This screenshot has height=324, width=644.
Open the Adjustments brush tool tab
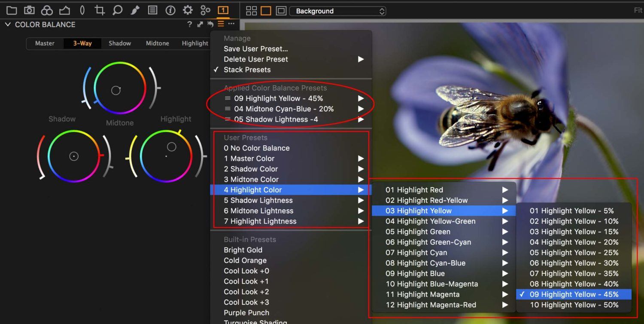tap(135, 10)
